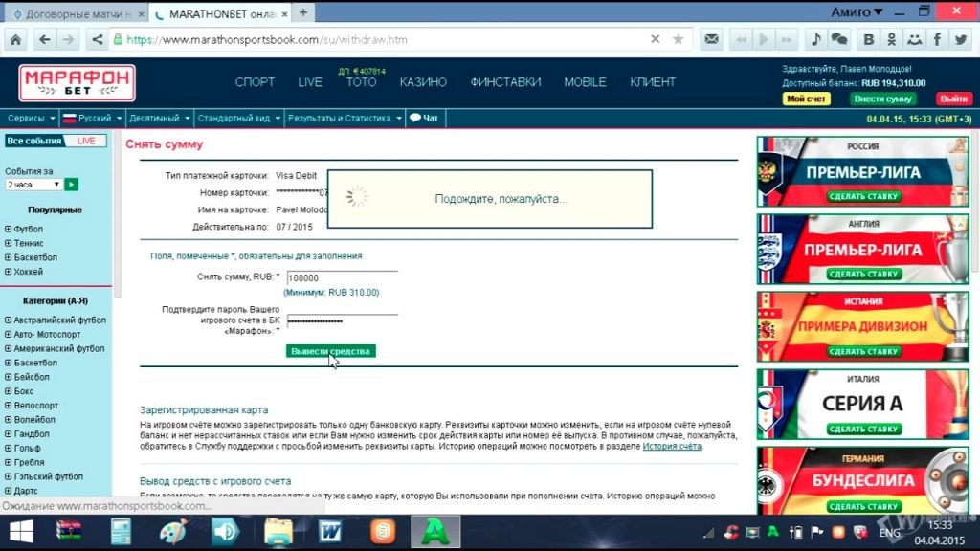Viewport: 980px width, 551px height.
Task: Open the calculator icon in taskbar
Action: (x=121, y=532)
